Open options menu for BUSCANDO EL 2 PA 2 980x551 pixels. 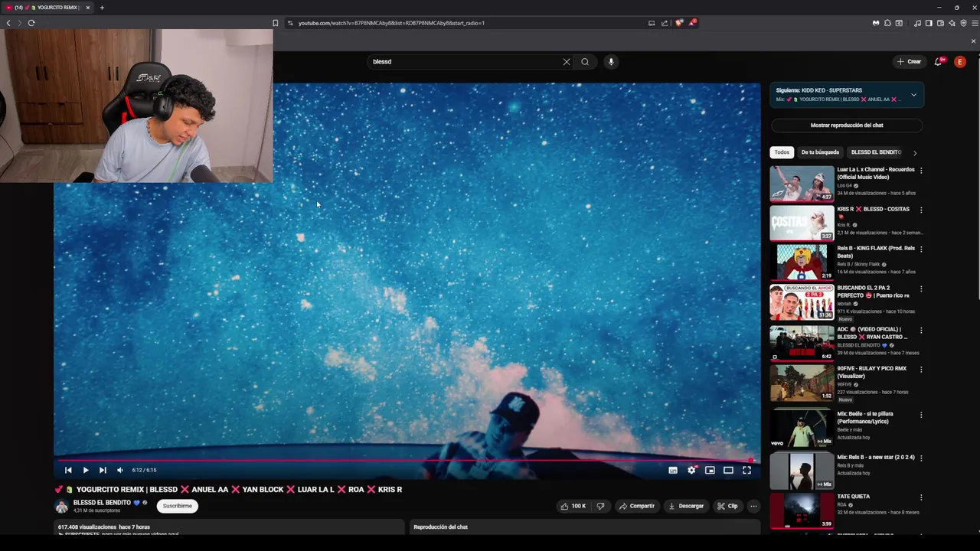(x=921, y=289)
